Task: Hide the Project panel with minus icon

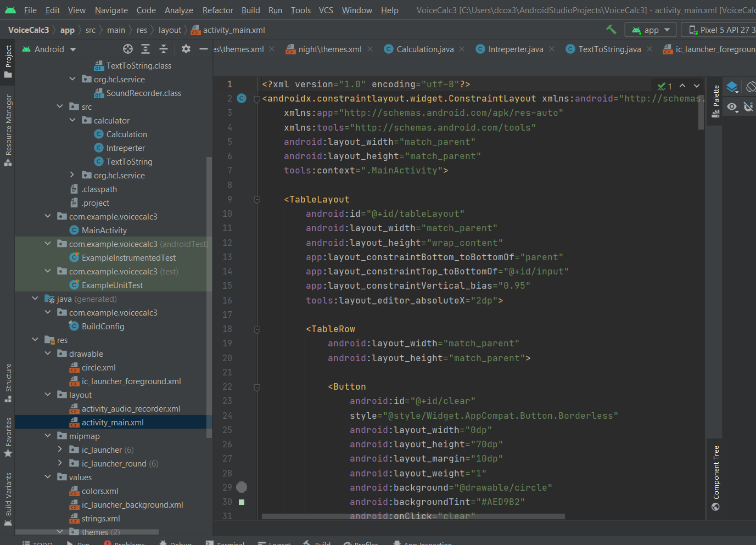Action: [x=203, y=49]
